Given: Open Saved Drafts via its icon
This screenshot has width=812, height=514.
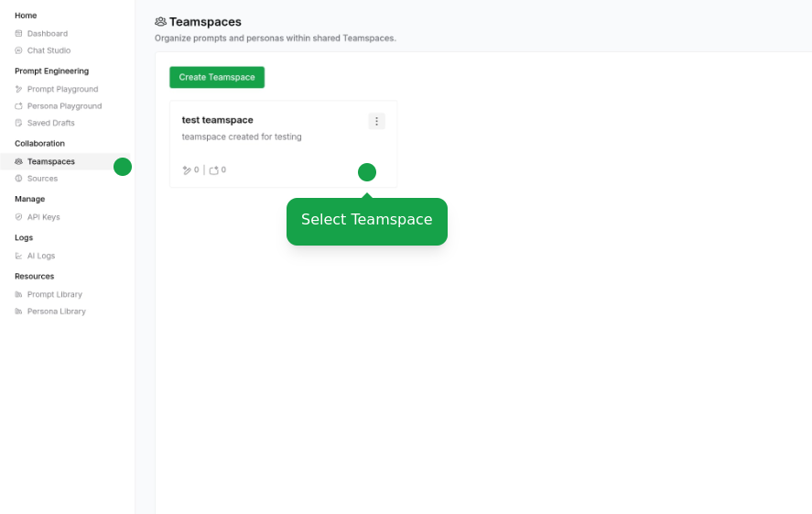Looking at the screenshot, I should pyautogui.click(x=18, y=124).
